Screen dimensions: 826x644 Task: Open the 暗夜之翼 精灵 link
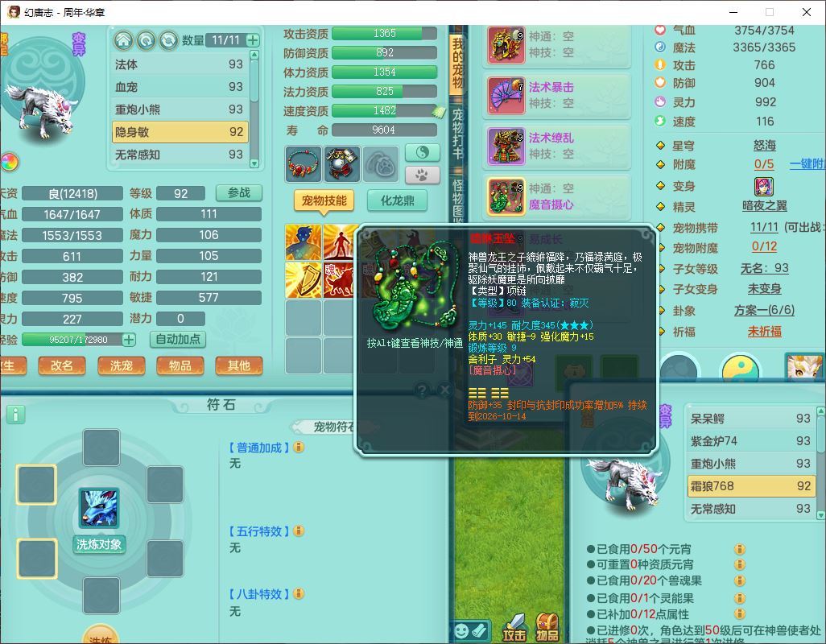point(764,206)
